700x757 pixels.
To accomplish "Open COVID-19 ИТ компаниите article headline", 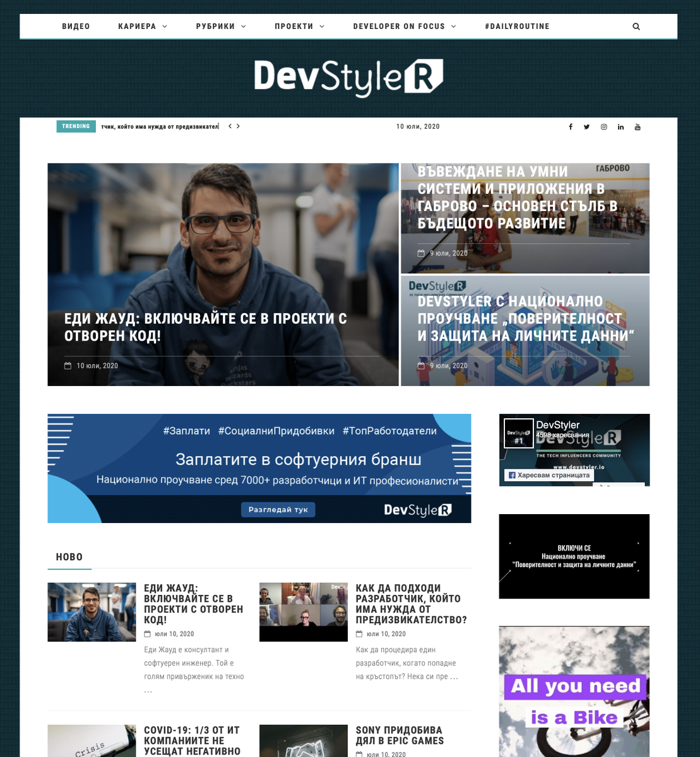I will (192, 741).
